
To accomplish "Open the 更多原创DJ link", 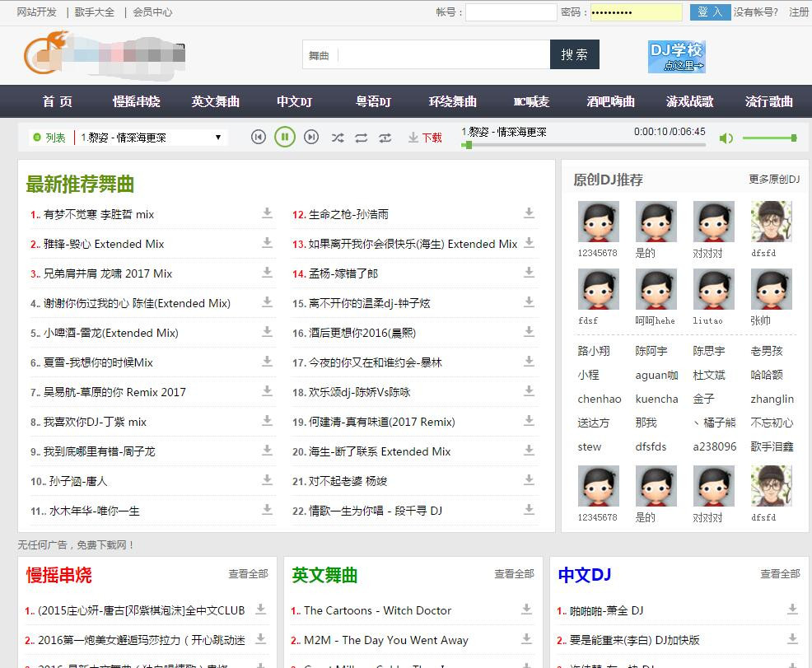I will coord(774,180).
